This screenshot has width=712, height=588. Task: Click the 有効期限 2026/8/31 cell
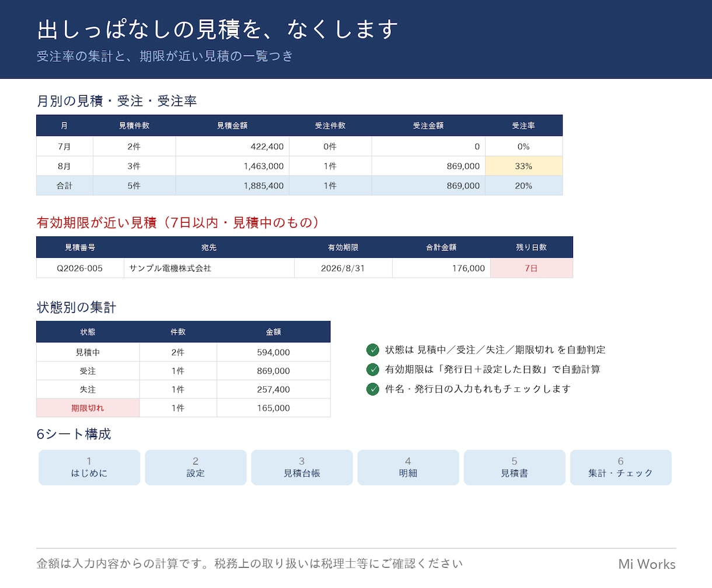point(343,268)
